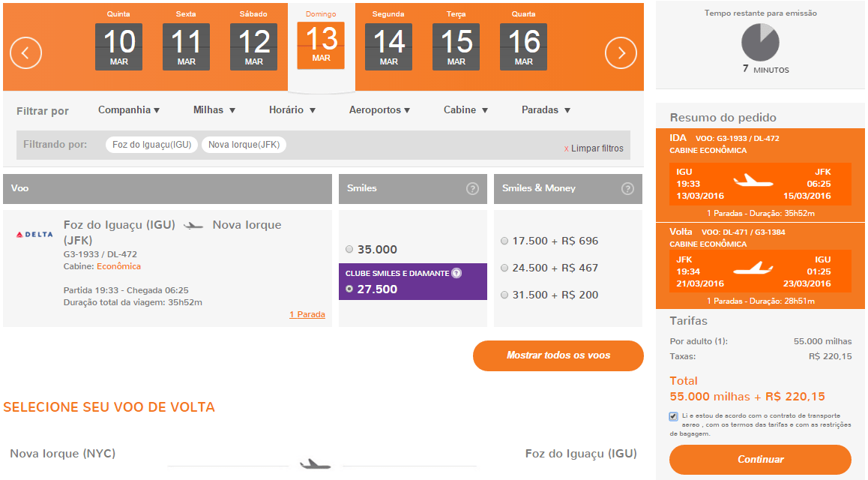Go to previous dates with left arrow

coord(25,52)
